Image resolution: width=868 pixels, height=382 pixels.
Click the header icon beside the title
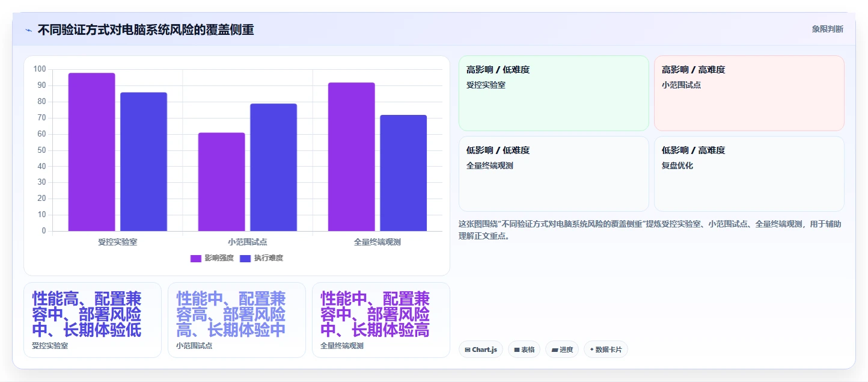28,29
